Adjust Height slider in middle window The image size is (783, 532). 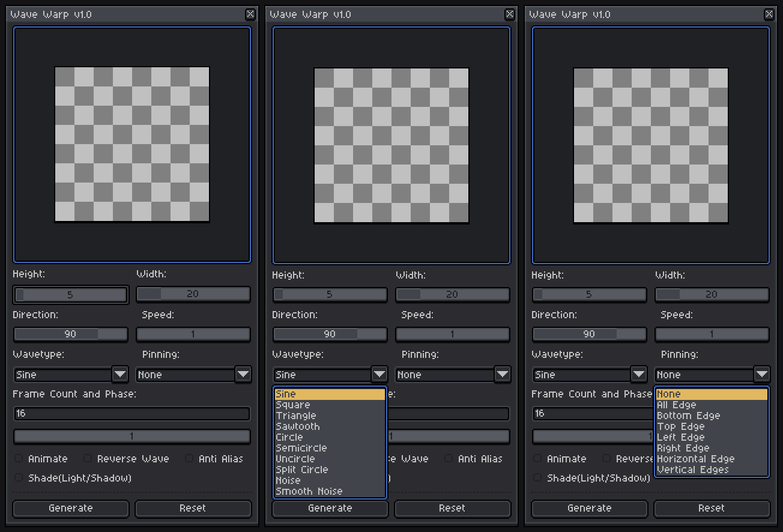click(330, 294)
